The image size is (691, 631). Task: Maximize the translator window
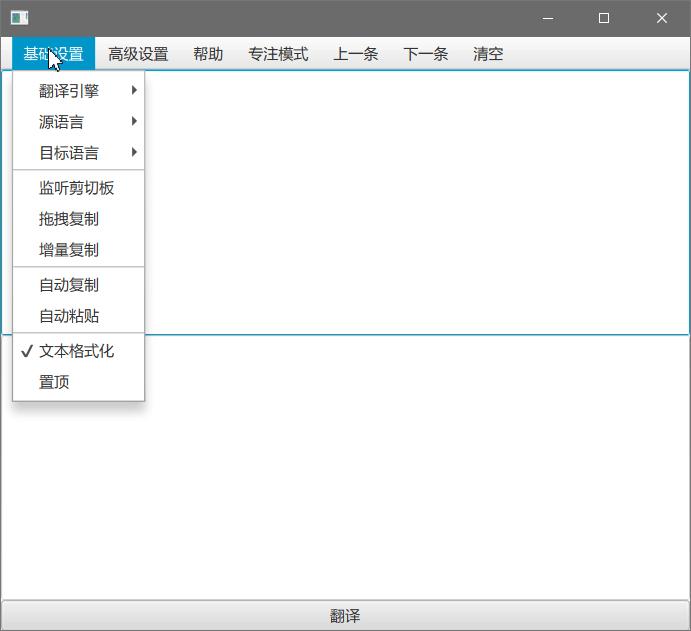[604, 18]
